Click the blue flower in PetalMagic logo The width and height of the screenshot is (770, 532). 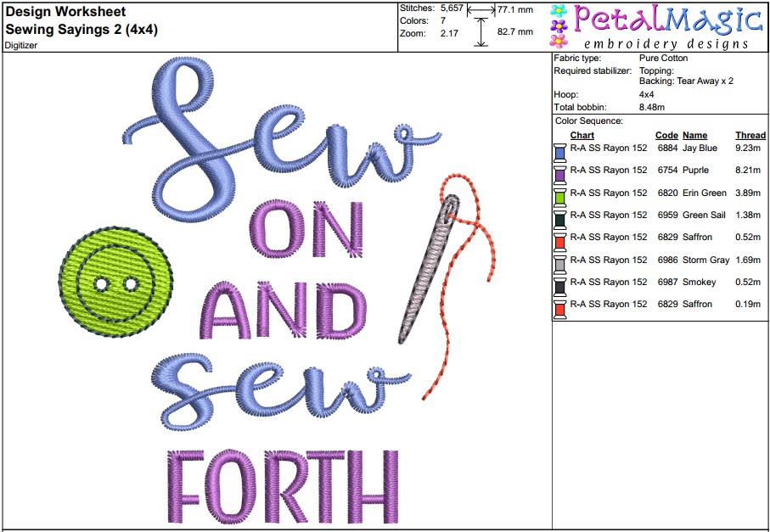(x=559, y=11)
